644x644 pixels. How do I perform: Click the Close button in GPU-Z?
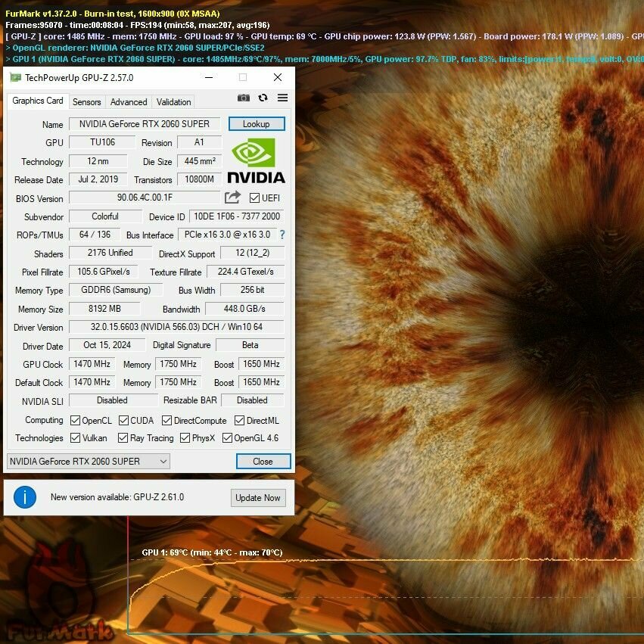[x=263, y=461]
